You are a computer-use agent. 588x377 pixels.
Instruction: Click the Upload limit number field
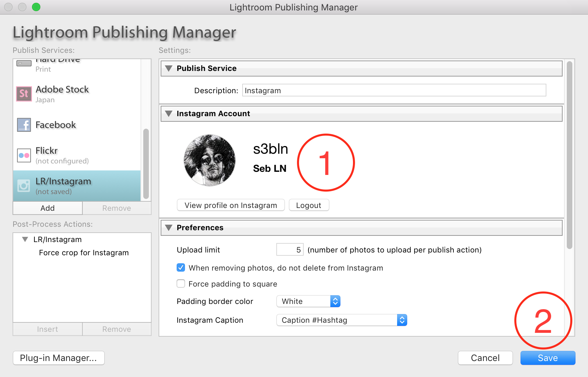(x=290, y=250)
